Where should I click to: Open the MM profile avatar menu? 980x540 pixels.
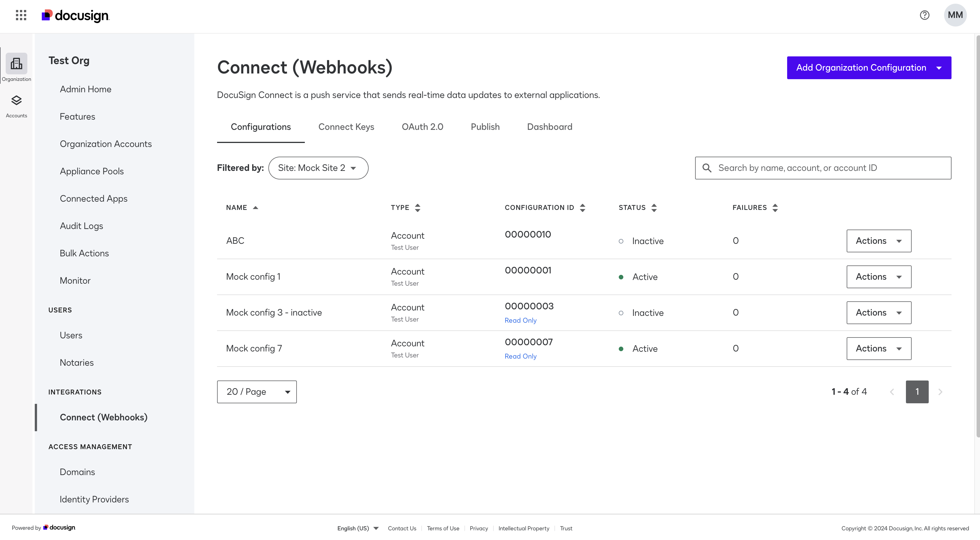[x=955, y=15]
